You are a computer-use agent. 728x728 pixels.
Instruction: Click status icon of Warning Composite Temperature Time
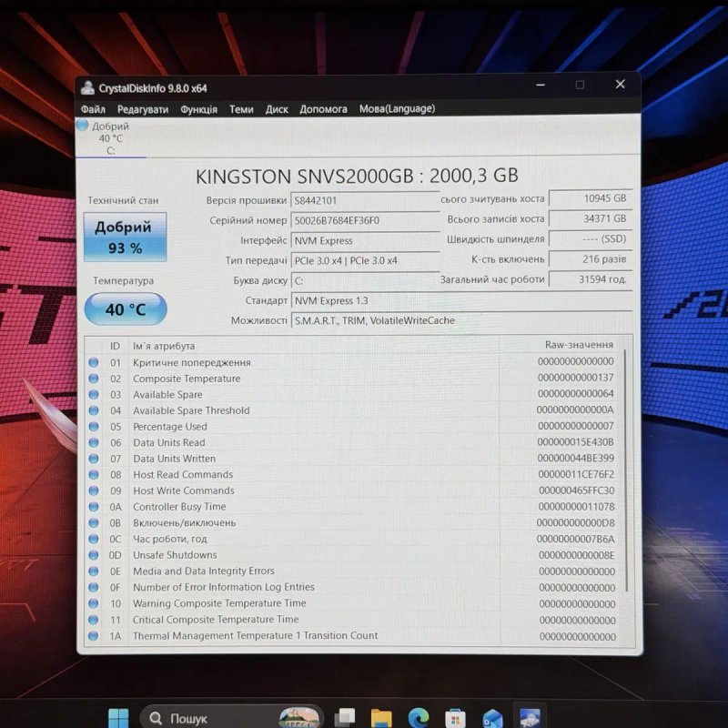click(x=94, y=603)
